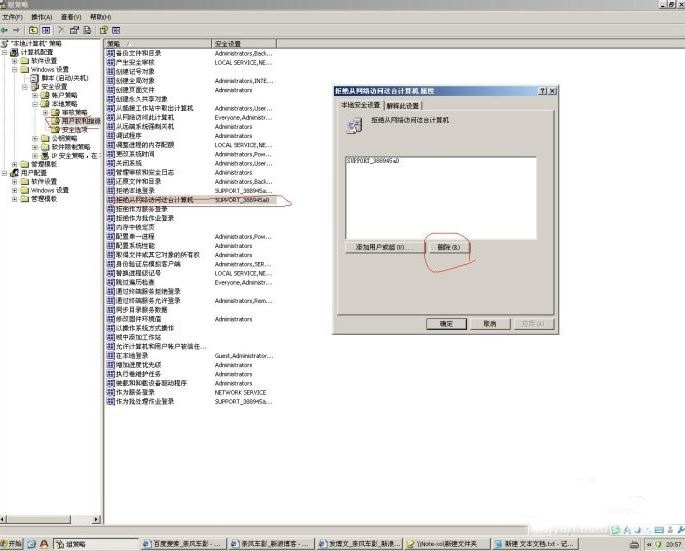
Task: Click the Back arrow in the toolbar
Action: (x=5, y=30)
